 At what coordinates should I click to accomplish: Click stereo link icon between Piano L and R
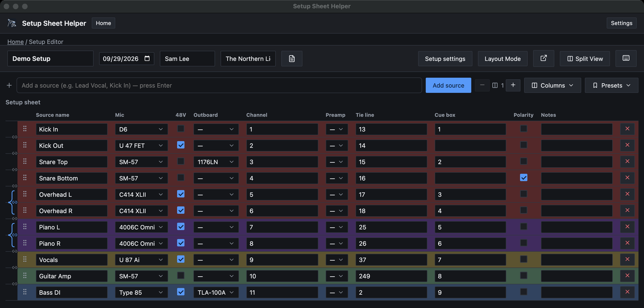(14, 235)
